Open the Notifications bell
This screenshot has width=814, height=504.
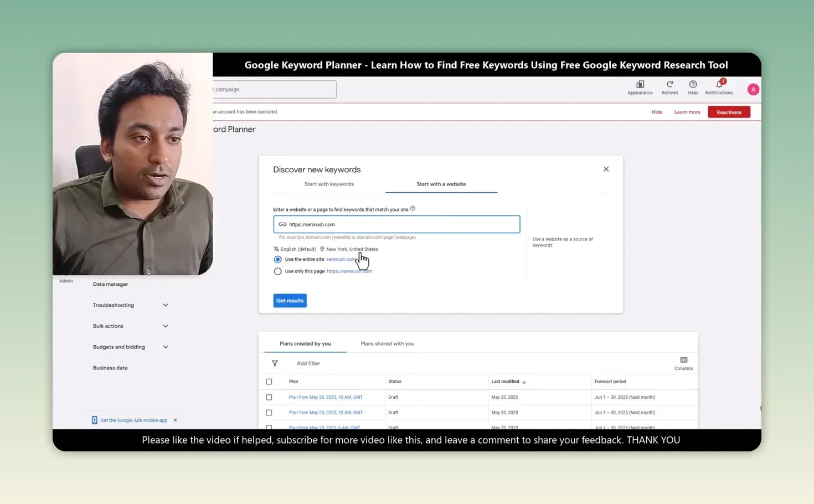tap(719, 84)
